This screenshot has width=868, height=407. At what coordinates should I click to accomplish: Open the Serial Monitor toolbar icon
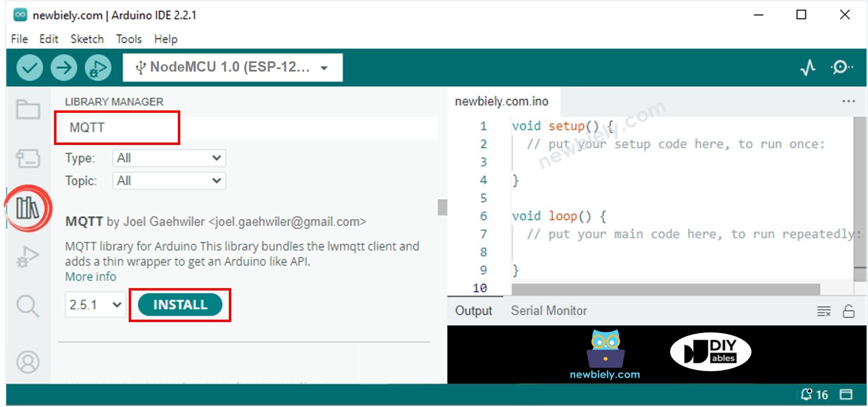(842, 68)
